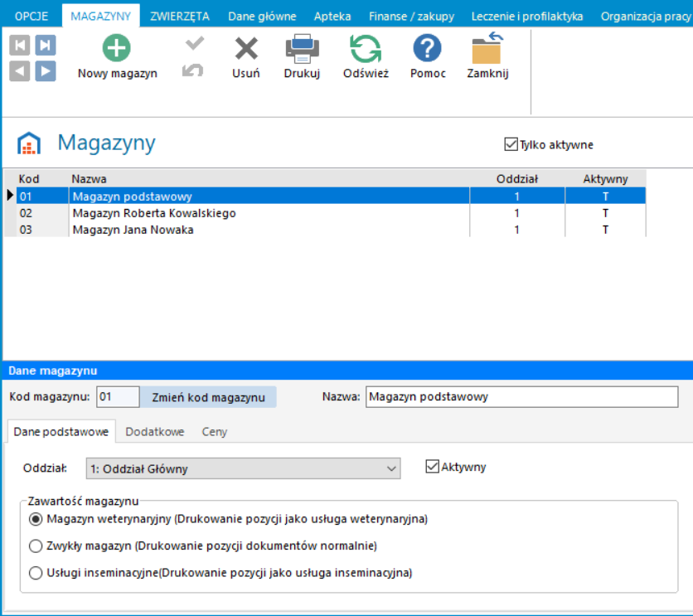Select row Magazyn podstawowy
Image resolution: width=693 pixels, height=616 pixels.
coord(331,196)
